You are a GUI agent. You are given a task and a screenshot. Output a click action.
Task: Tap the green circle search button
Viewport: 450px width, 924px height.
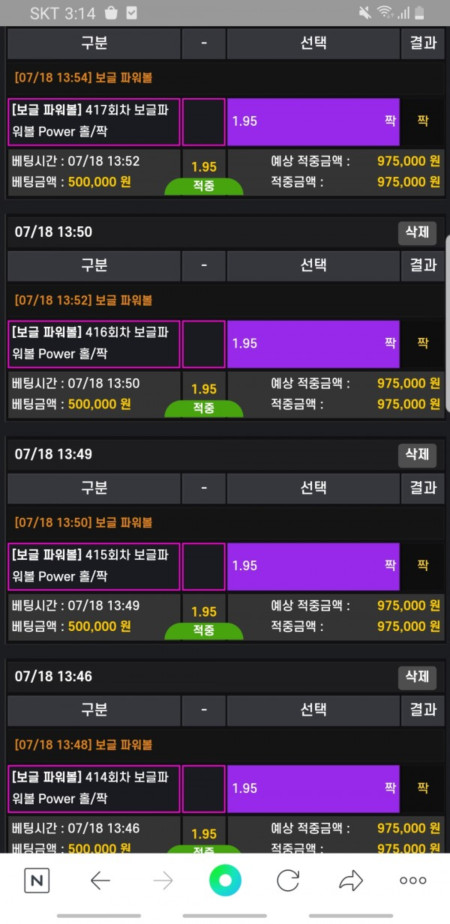pyautogui.click(x=225, y=880)
